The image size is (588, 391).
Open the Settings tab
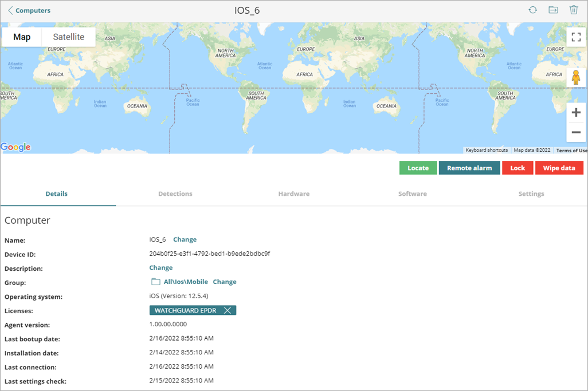[531, 193]
